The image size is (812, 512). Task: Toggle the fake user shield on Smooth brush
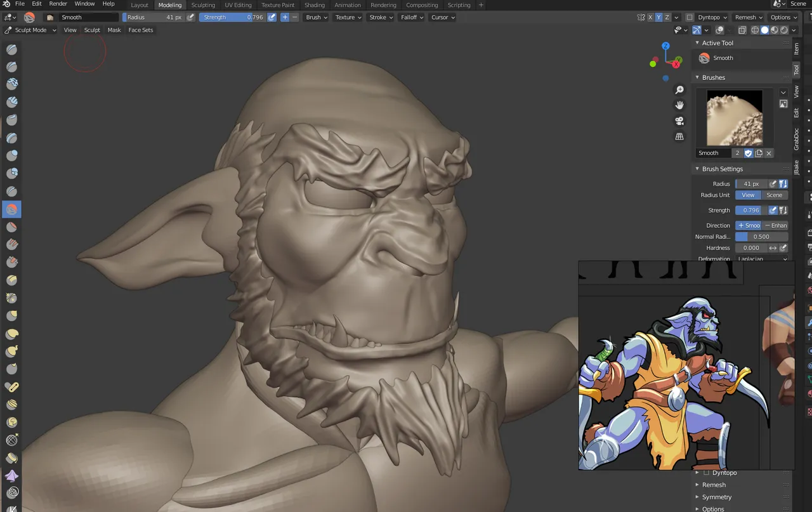pyautogui.click(x=748, y=153)
